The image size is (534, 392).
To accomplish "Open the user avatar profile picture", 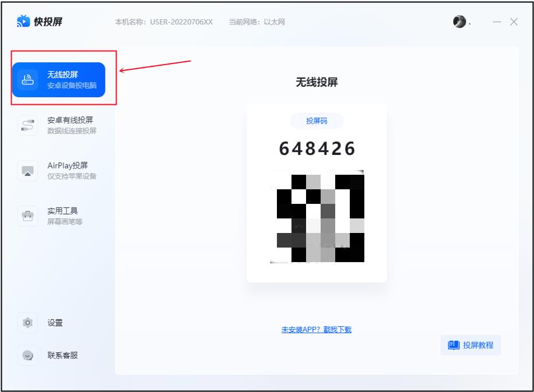I will [x=459, y=22].
